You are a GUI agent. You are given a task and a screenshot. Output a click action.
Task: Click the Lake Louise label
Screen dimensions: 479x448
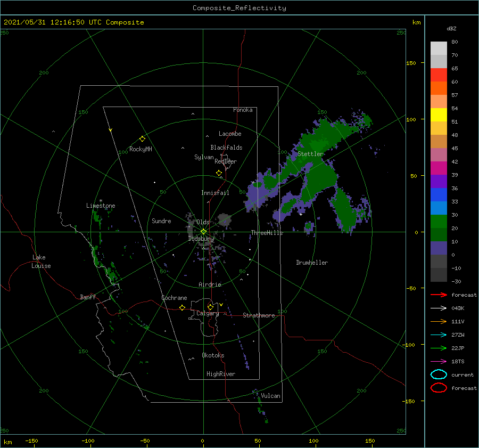[41, 262]
